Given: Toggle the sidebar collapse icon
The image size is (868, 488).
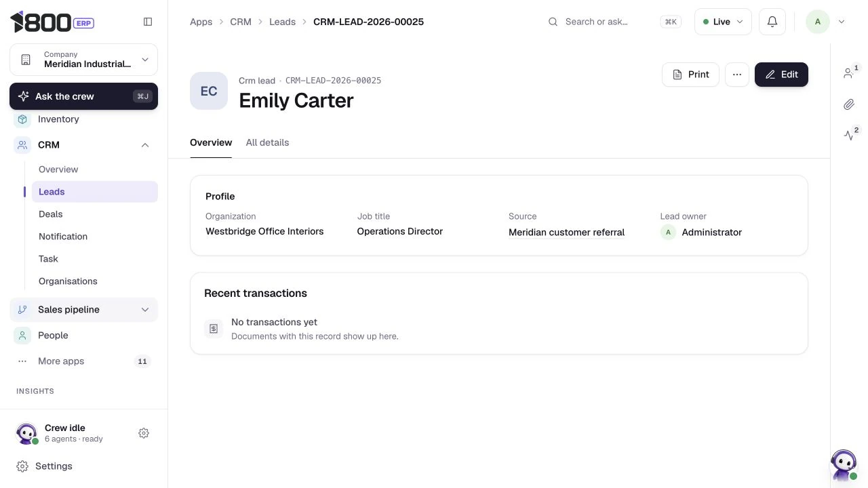Looking at the screenshot, I should (x=148, y=22).
